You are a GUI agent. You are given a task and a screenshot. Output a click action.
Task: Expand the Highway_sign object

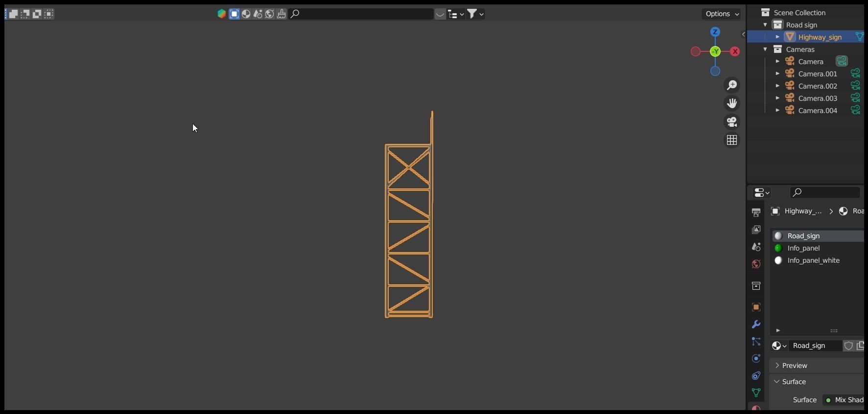[777, 37]
